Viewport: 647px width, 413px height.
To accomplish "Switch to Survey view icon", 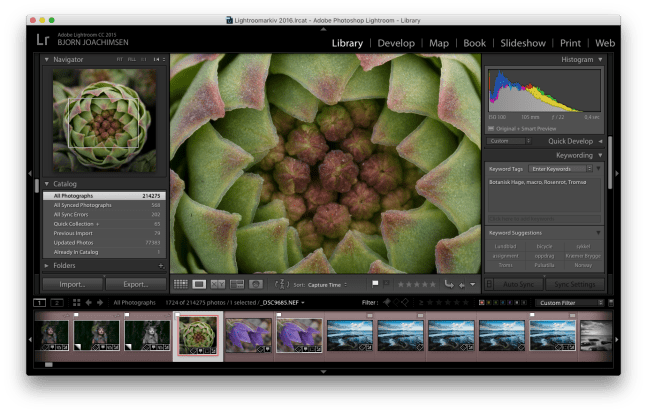I will [x=235, y=284].
